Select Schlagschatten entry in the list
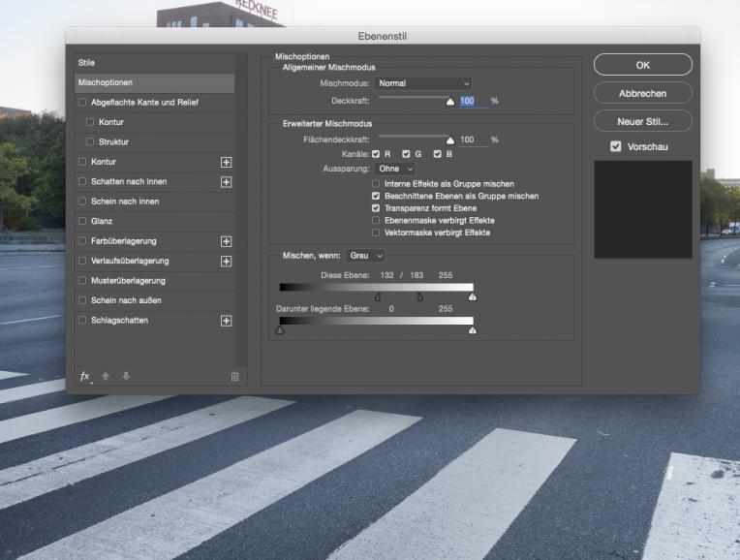Image resolution: width=740 pixels, height=560 pixels. click(x=154, y=321)
